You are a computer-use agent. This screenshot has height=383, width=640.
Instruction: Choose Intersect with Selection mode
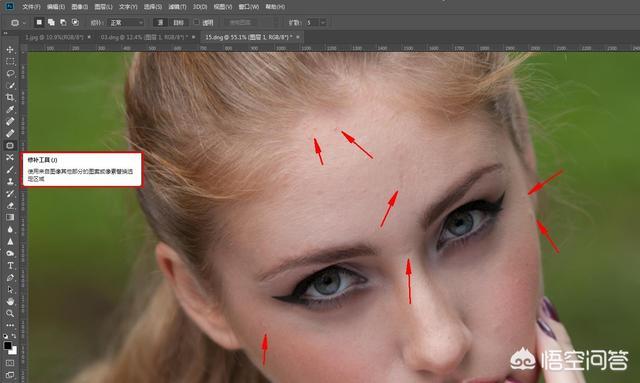(76, 22)
